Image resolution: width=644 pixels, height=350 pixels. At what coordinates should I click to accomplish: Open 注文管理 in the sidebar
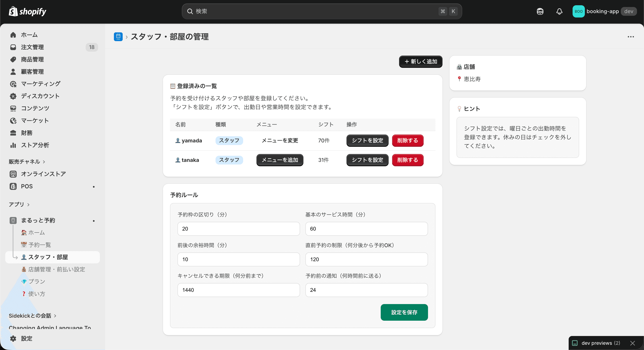(x=32, y=47)
